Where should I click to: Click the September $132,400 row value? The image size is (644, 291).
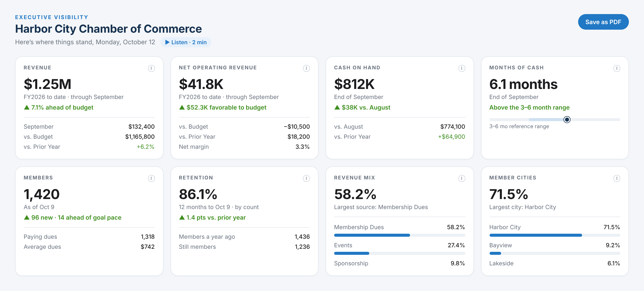pos(141,127)
